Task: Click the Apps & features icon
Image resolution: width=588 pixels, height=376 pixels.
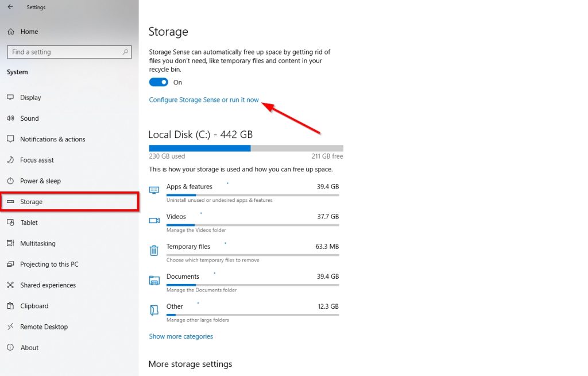Action: [153, 190]
